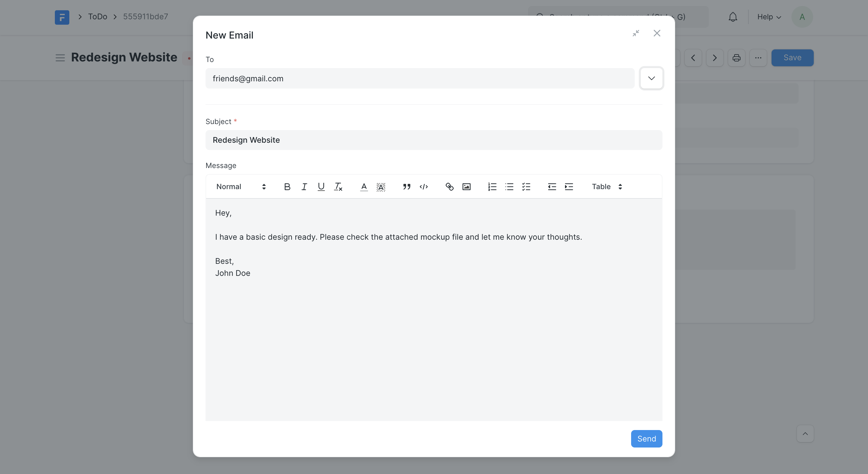Clear formatting with the remove-format icon

point(338,186)
